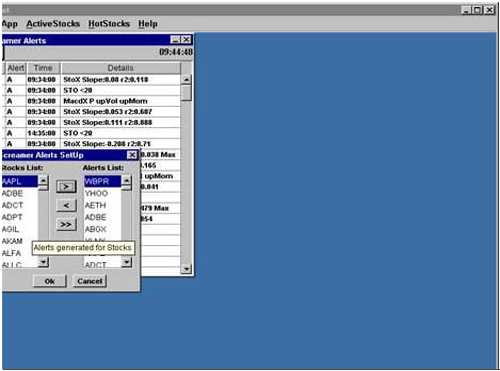Click the remove stock '<' button

[x=66, y=206]
